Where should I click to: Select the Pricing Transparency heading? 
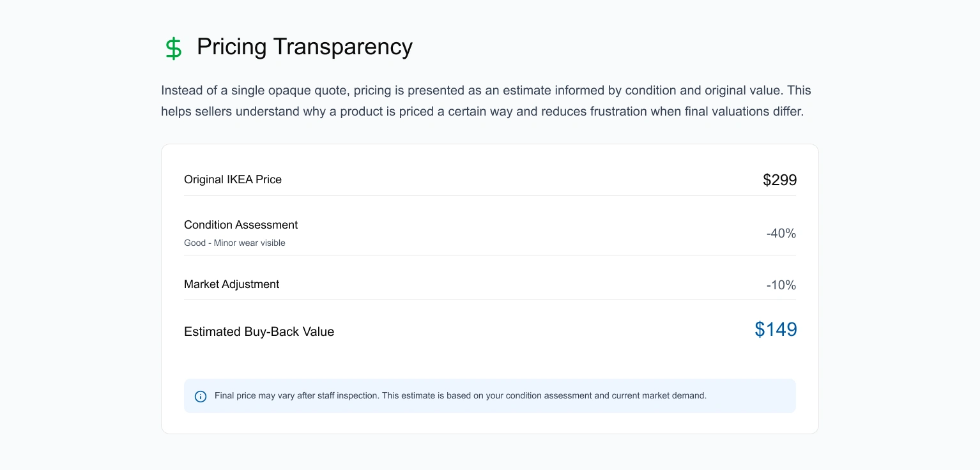coord(305,47)
